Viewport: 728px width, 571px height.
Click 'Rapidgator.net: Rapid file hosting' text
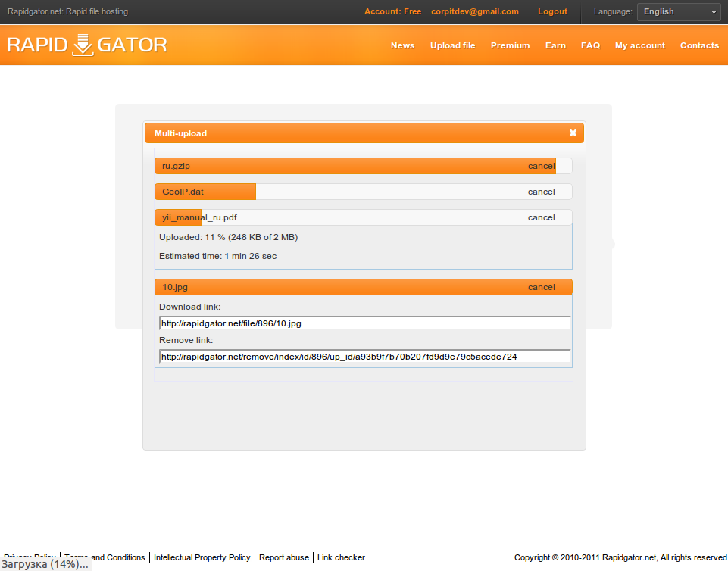click(67, 11)
